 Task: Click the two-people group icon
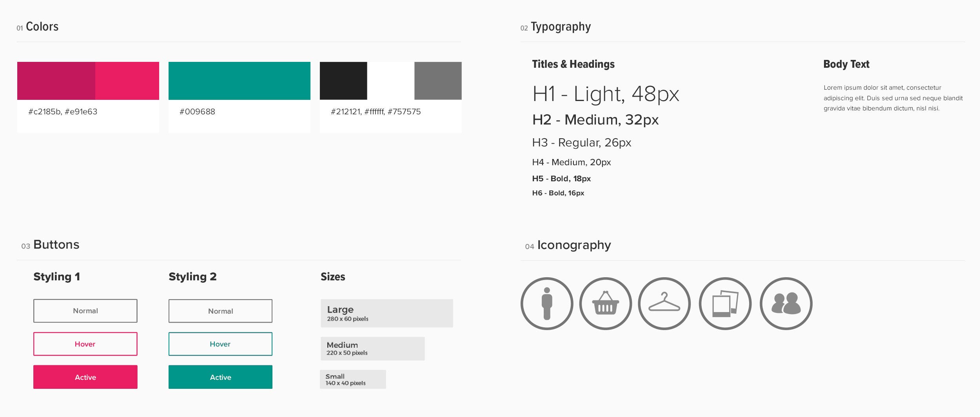point(786,303)
